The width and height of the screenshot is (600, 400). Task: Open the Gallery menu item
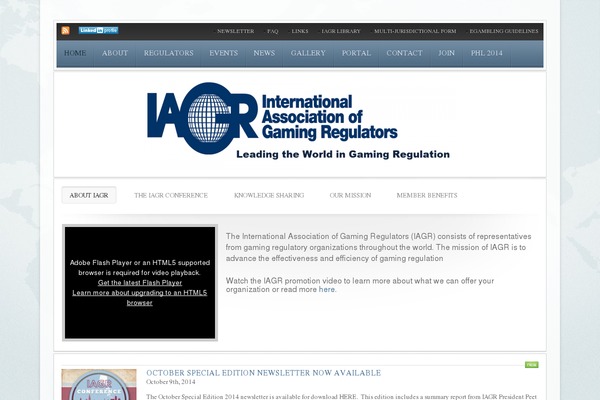tap(308, 53)
